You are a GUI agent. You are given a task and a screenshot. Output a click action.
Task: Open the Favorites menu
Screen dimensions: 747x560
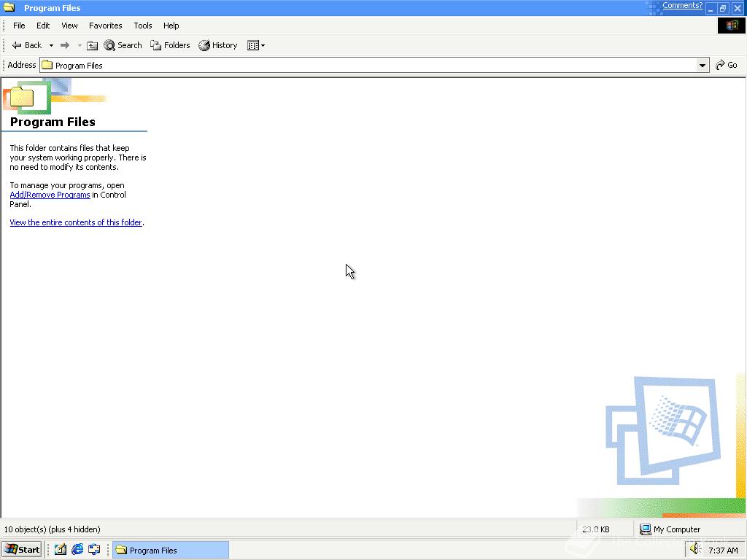[x=105, y=26]
